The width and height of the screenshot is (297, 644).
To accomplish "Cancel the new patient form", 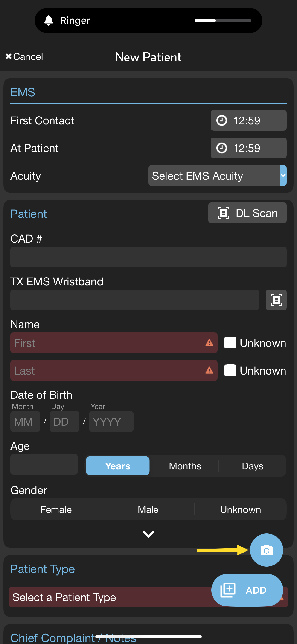I will pos(24,57).
